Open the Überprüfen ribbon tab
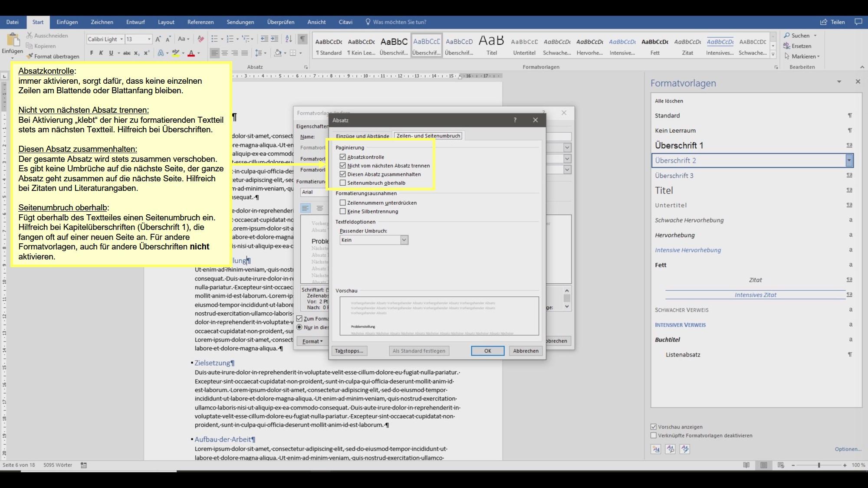The height and width of the screenshot is (488, 868). 280,22
